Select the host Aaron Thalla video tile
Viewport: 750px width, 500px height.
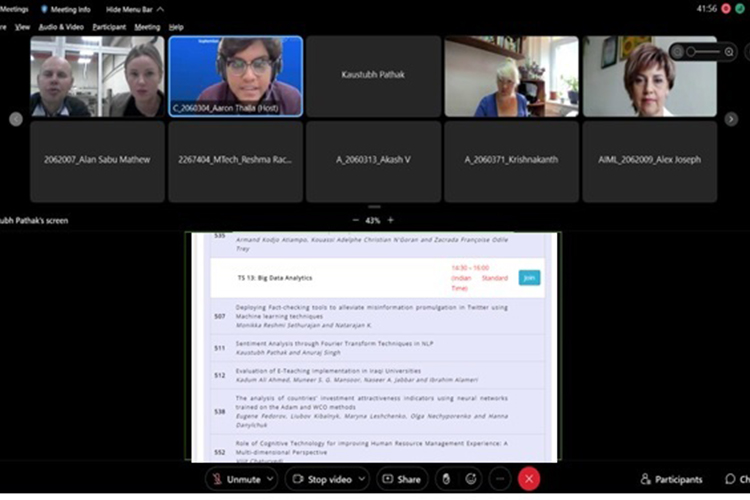coord(236,76)
